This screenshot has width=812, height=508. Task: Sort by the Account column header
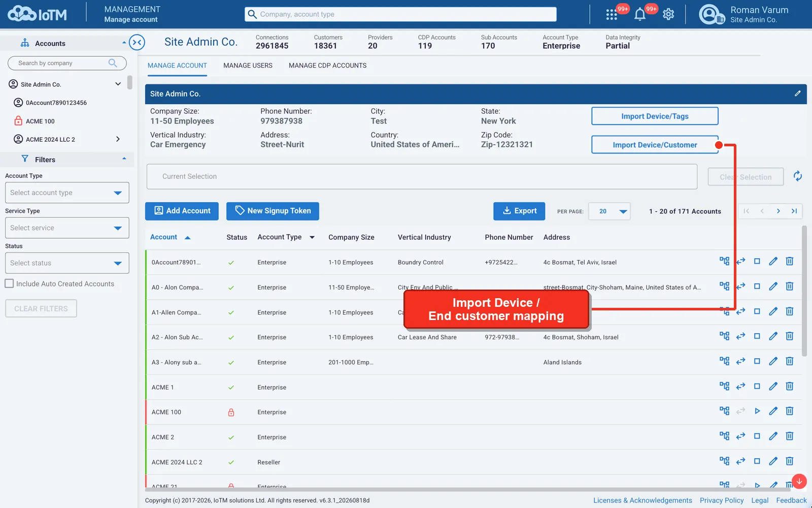tap(163, 237)
